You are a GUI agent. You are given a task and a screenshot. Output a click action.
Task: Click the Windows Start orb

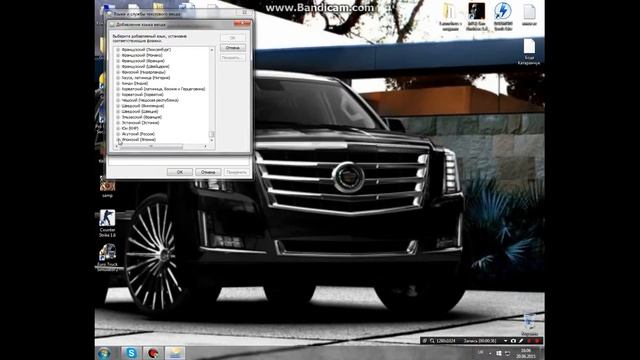104,353
